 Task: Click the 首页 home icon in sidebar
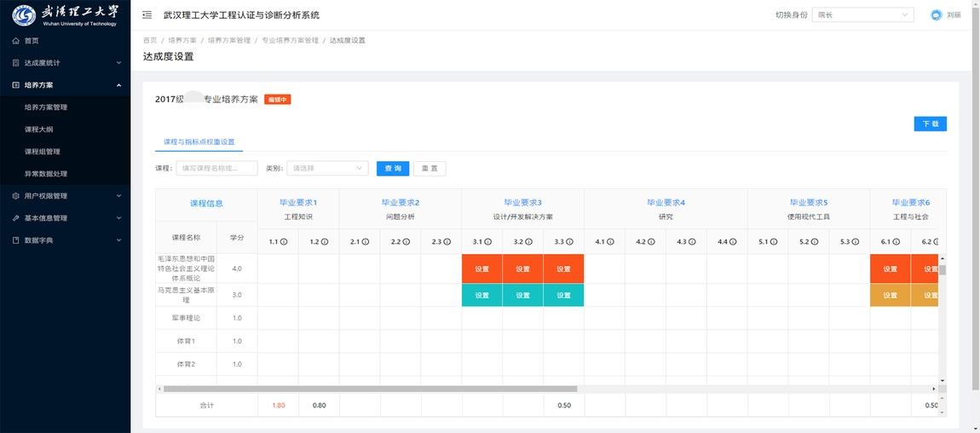pyautogui.click(x=16, y=41)
